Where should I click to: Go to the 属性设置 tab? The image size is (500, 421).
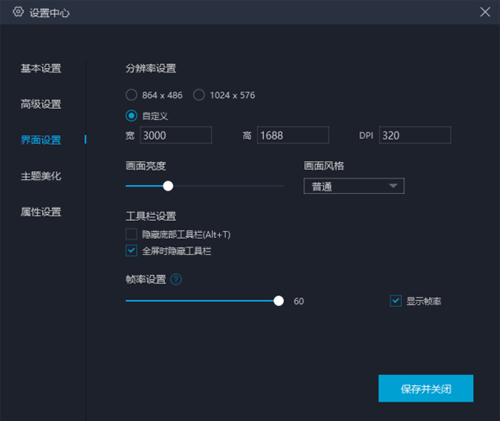(41, 212)
